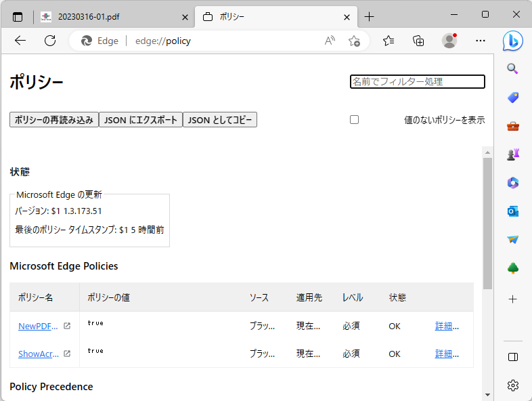Open a new tab with plus button
This screenshot has height=401, width=532.
(x=369, y=17)
